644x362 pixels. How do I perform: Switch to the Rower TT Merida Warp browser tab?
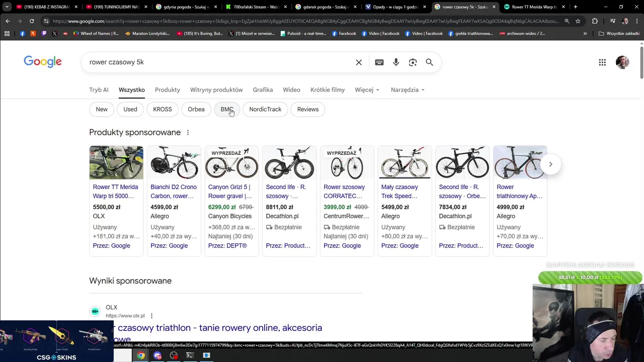tap(534, 7)
